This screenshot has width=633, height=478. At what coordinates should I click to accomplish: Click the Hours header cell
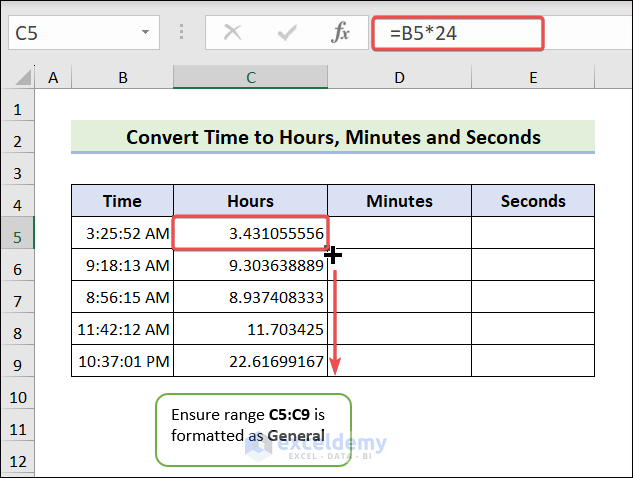click(250, 201)
